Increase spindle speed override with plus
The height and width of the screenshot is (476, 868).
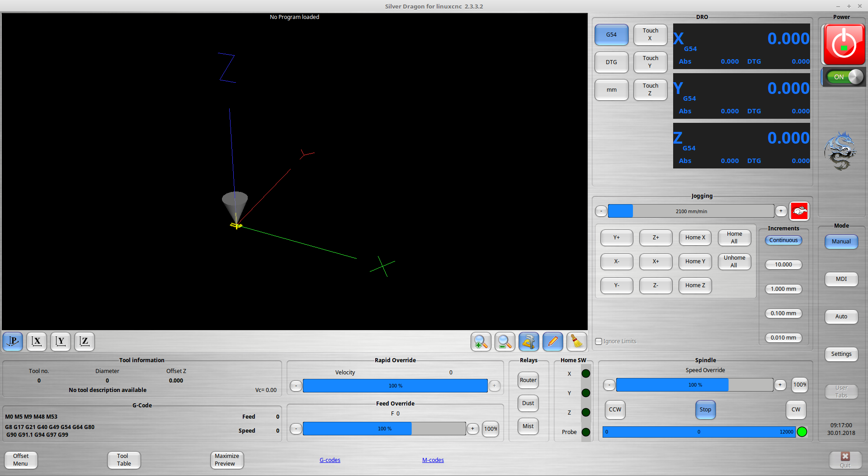tap(780, 385)
